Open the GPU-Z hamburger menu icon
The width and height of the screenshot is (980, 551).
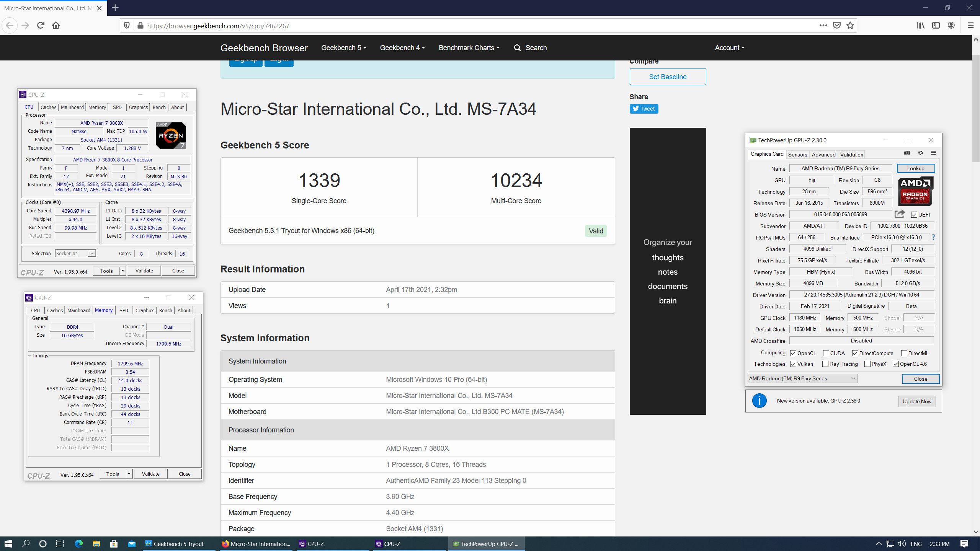coord(933,153)
